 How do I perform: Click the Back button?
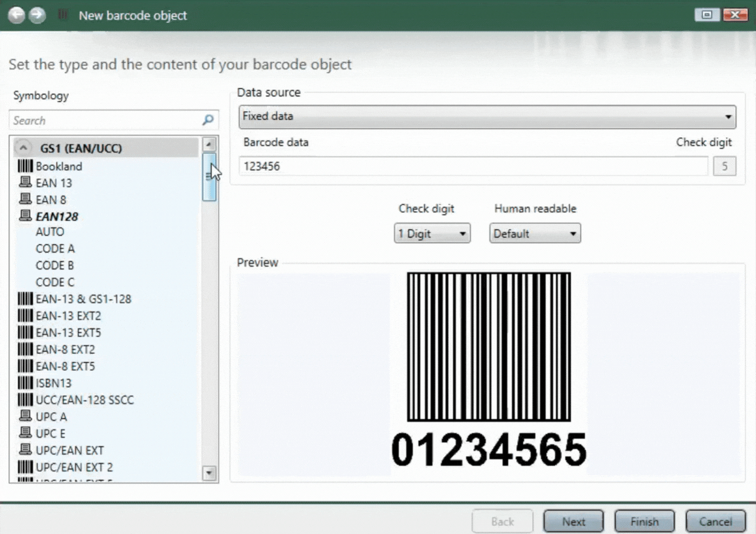coord(502,522)
